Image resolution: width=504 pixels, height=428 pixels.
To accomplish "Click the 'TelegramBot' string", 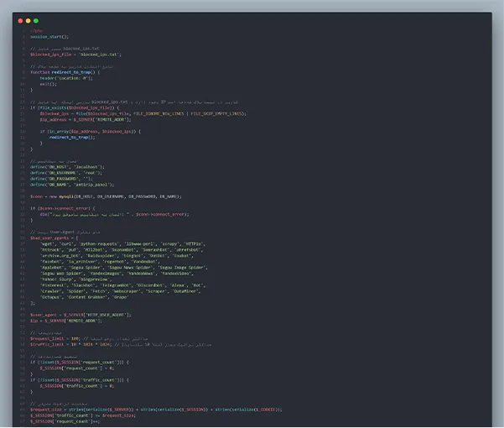I will pos(116,285).
